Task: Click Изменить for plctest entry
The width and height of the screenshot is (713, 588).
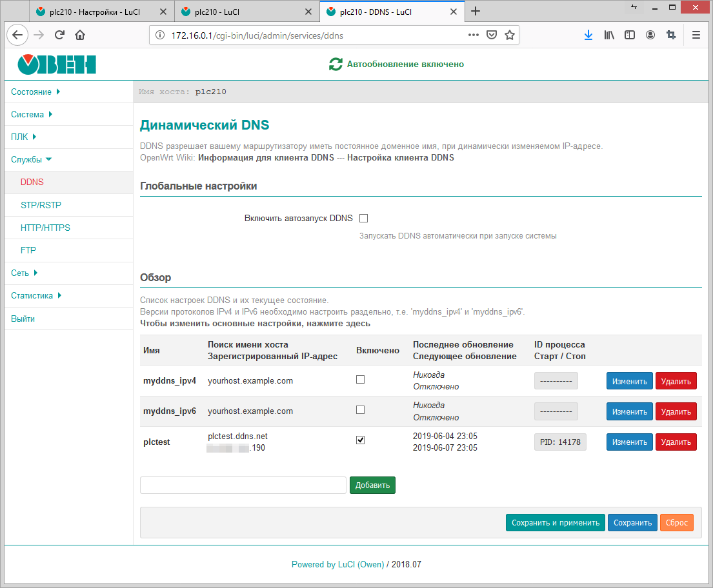Action: 629,442
